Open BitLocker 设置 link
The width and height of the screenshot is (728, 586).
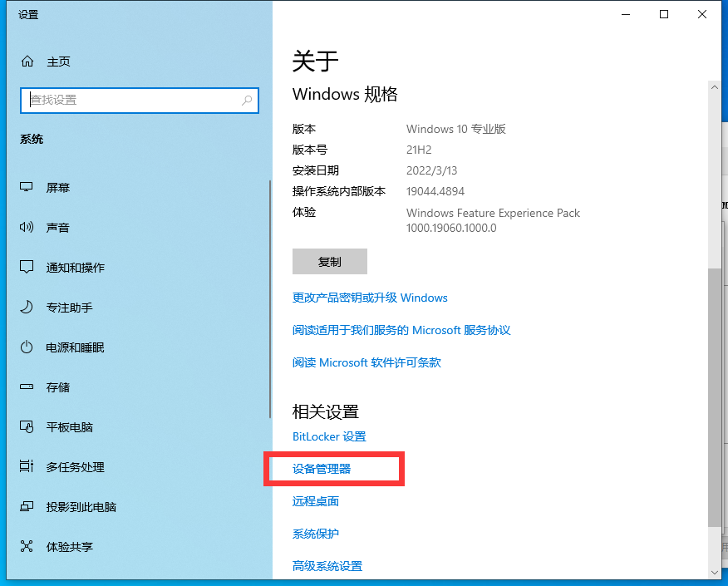(x=329, y=436)
